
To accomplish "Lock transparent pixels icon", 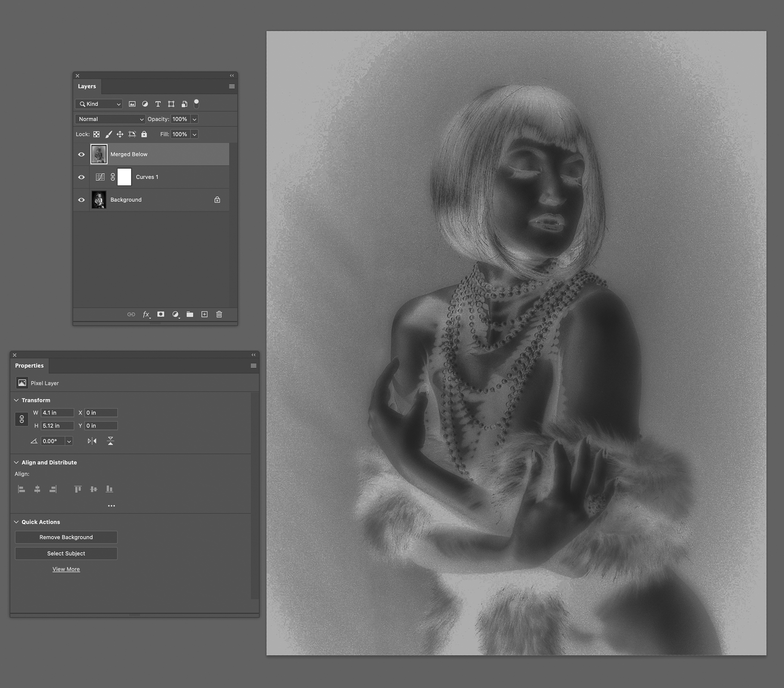I will click(96, 134).
